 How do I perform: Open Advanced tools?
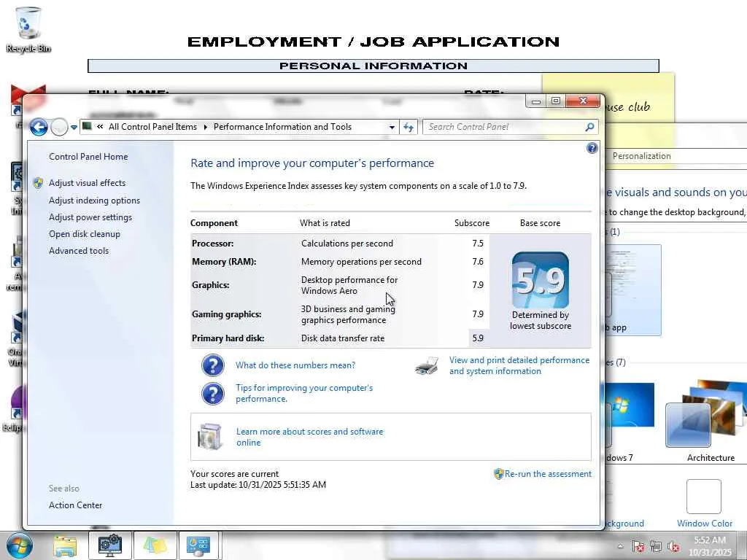[x=79, y=251]
